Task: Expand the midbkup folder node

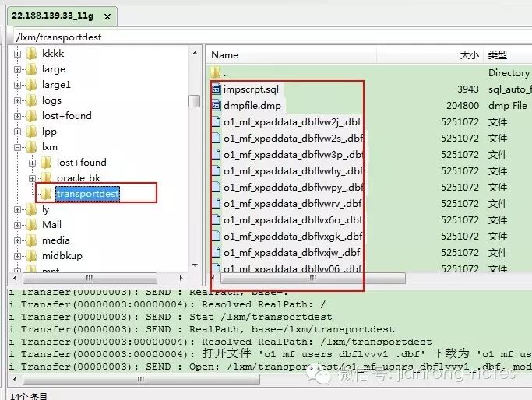Action: tap(17, 256)
